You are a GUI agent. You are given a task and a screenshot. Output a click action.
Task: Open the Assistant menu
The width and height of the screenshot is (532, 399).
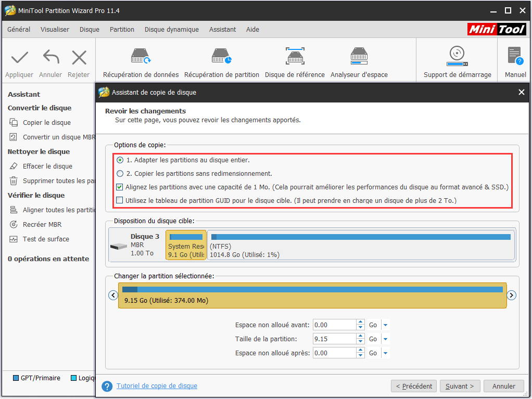tap(222, 30)
